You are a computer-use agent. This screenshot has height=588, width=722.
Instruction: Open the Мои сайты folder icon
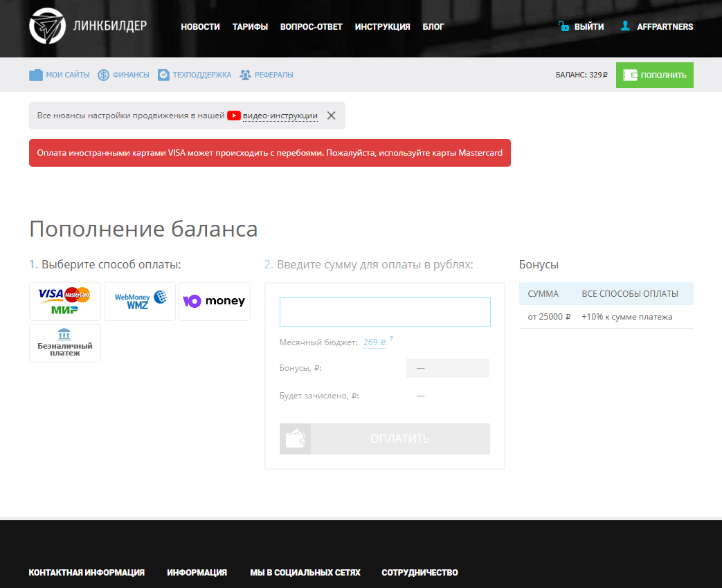(x=36, y=75)
